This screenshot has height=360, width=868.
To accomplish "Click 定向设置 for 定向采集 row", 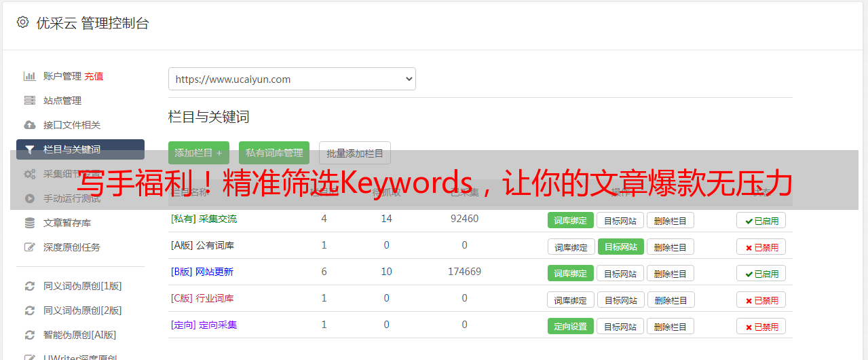I will tap(571, 326).
